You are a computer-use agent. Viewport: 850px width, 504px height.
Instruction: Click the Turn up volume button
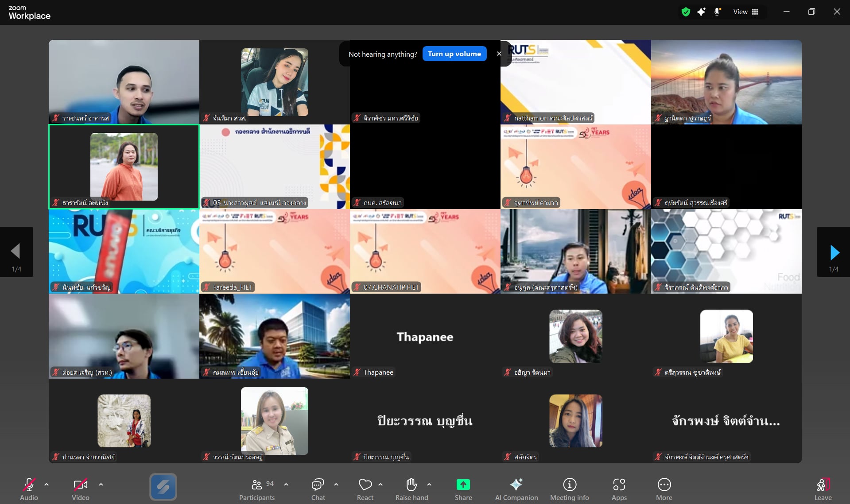coord(454,54)
